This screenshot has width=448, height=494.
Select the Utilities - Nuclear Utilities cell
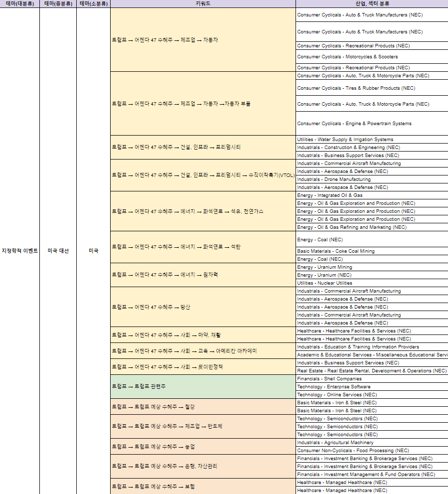(x=372, y=283)
